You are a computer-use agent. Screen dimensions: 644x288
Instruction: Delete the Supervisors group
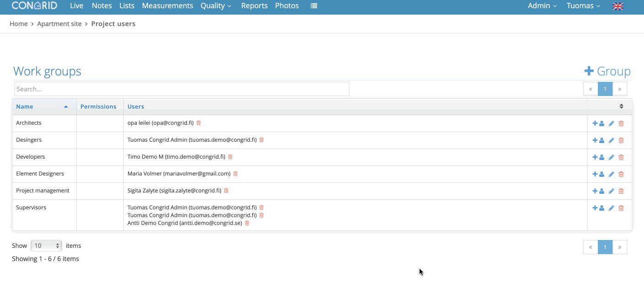click(x=621, y=208)
